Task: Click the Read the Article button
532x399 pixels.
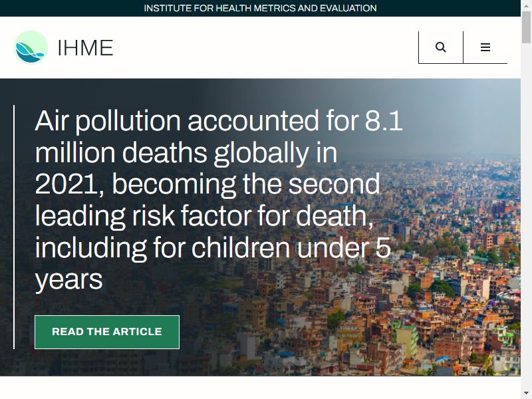Action: click(107, 332)
